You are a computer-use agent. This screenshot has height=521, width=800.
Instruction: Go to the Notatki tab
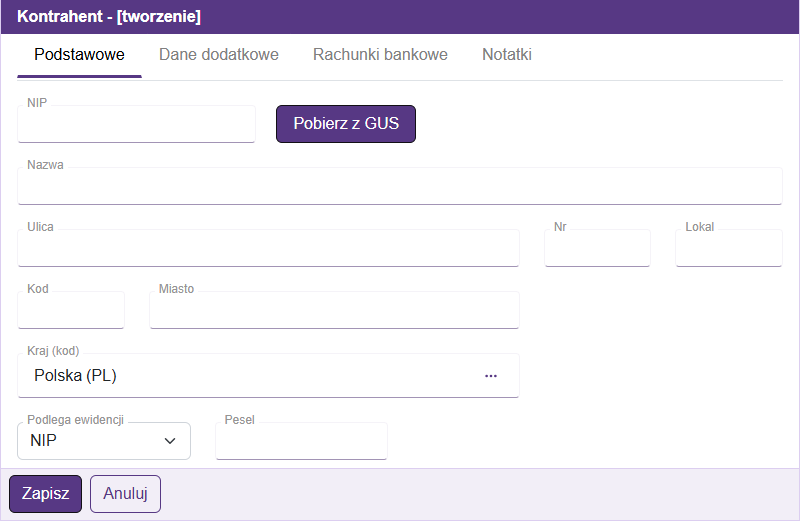(x=506, y=55)
